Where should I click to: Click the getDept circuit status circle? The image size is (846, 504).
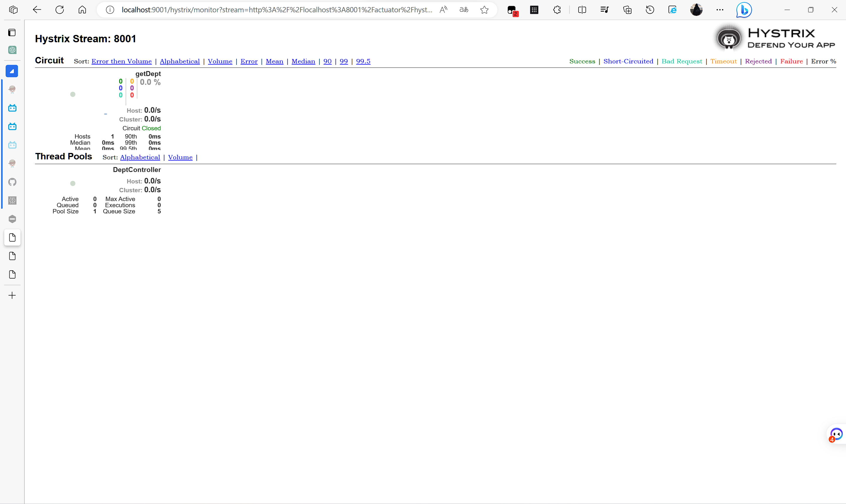(73, 95)
